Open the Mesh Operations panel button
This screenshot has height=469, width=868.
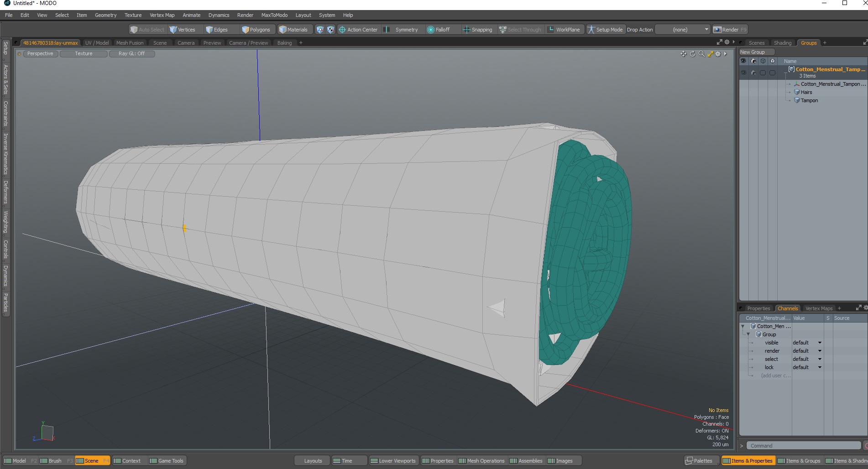[481, 461]
